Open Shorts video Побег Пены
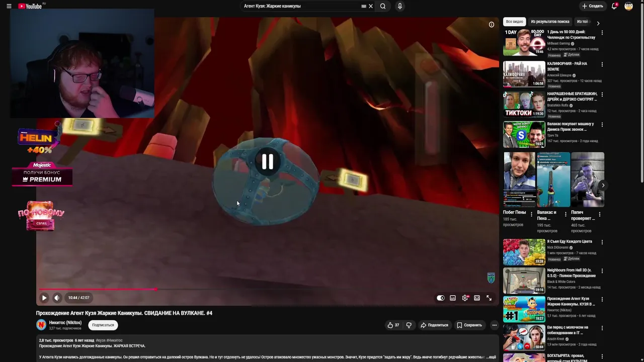 point(520,179)
